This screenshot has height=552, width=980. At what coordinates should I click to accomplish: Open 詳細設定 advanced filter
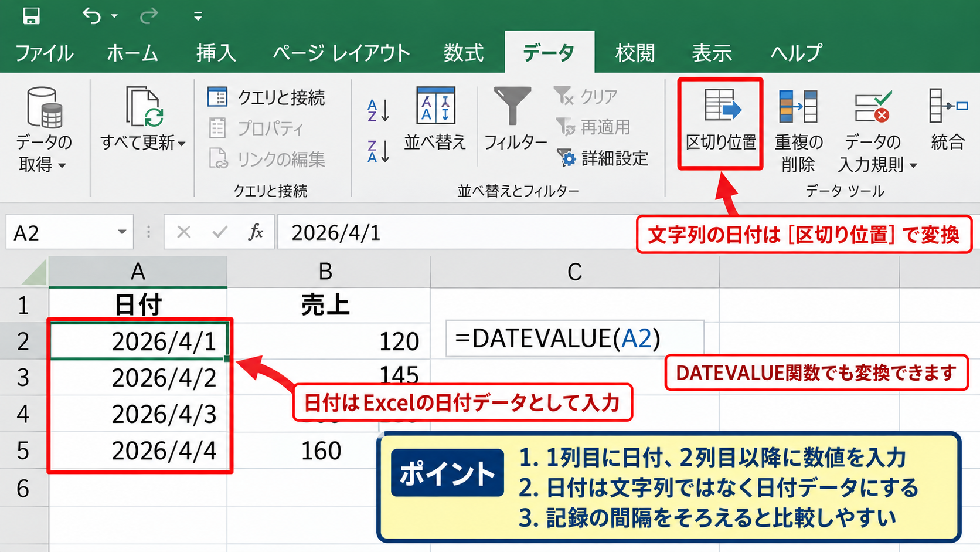tap(603, 158)
